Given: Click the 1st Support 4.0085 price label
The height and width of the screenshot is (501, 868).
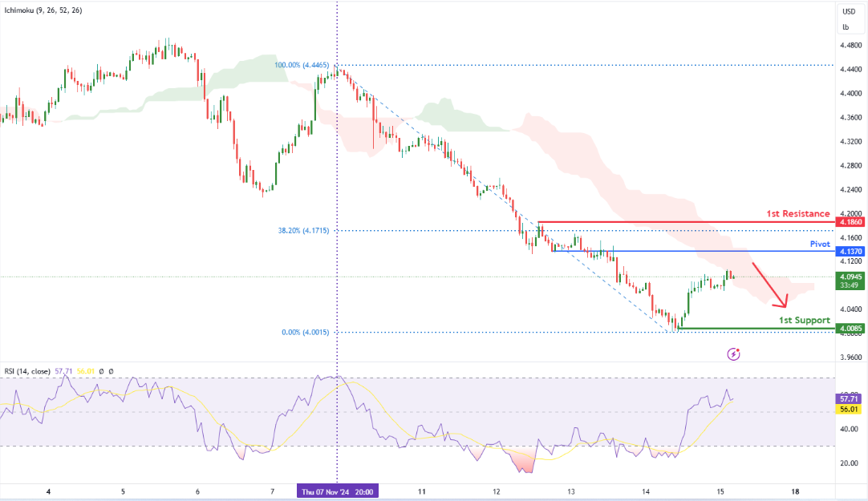Looking at the screenshot, I should [x=850, y=329].
